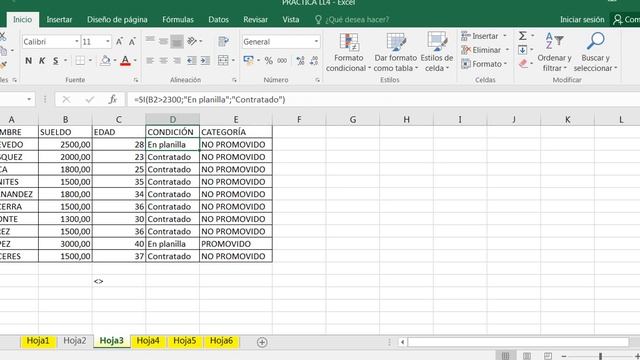Apply red font color A
The width and height of the screenshot is (640, 360).
click(x=125, y=61)
